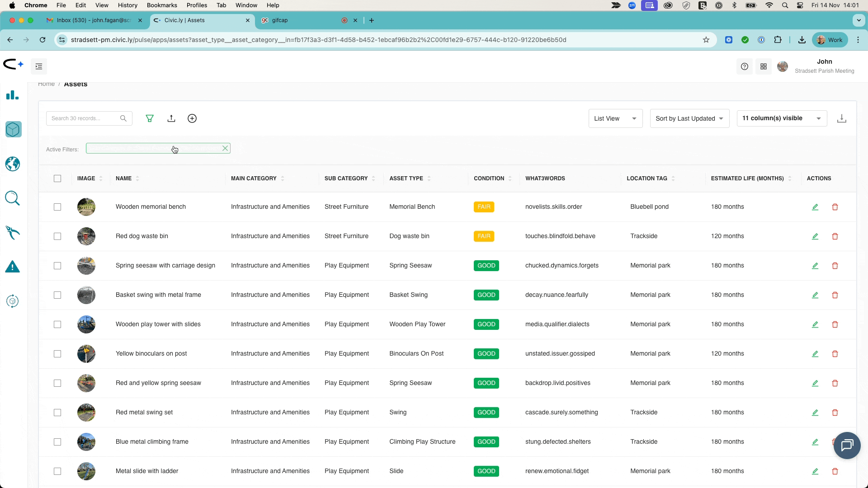Expand the Sort by Last Updated dropdown
Screen dimensions: 868x488
[x=689, y=118]
